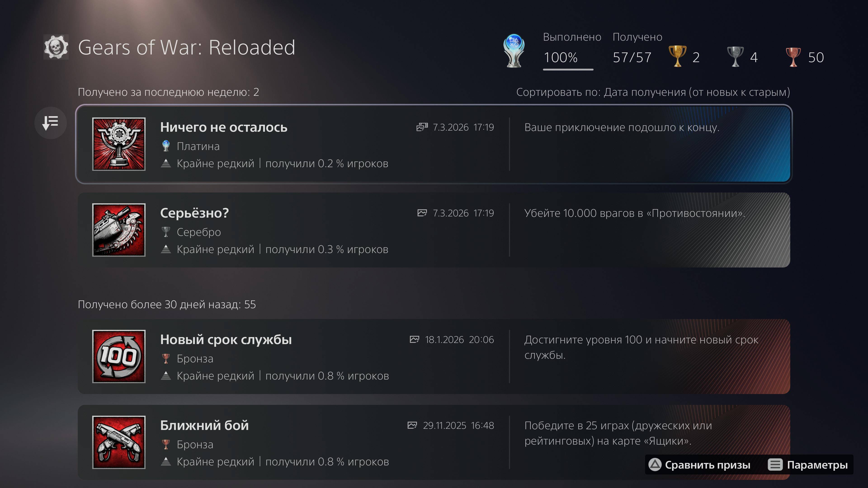Select the «Ничего не осталось» platinum trophy title
Viewport: 868px width, 488px height.
tap(224, 127)
